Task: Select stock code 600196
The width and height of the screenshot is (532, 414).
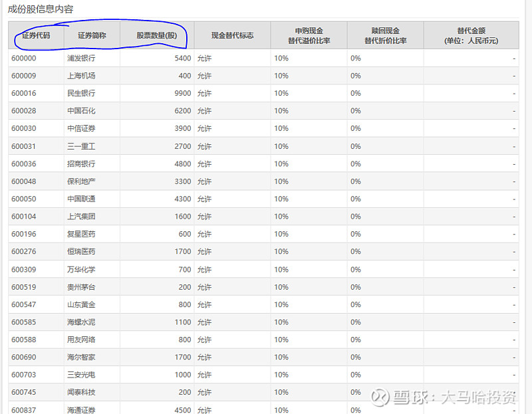Action: (24, 235)
